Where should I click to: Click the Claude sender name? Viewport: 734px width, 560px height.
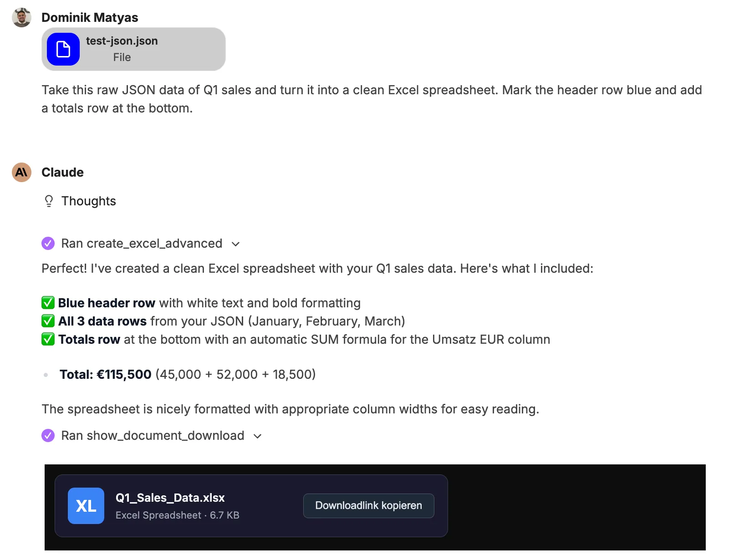62,172
